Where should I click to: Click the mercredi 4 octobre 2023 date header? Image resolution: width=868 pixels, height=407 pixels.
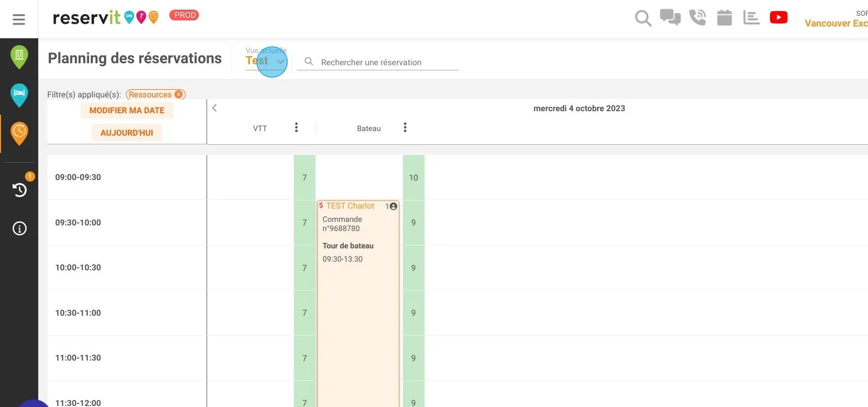point(579,108)
